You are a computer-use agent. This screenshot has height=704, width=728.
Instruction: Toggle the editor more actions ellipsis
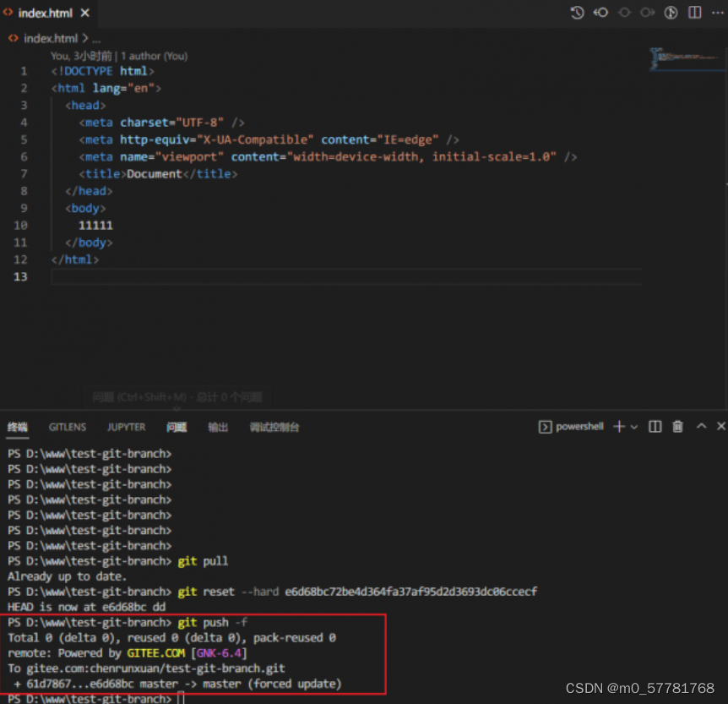(x=718, y=13)
